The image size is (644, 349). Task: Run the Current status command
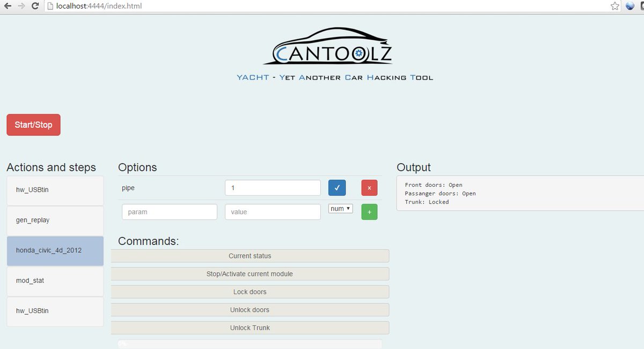point(250,256)
